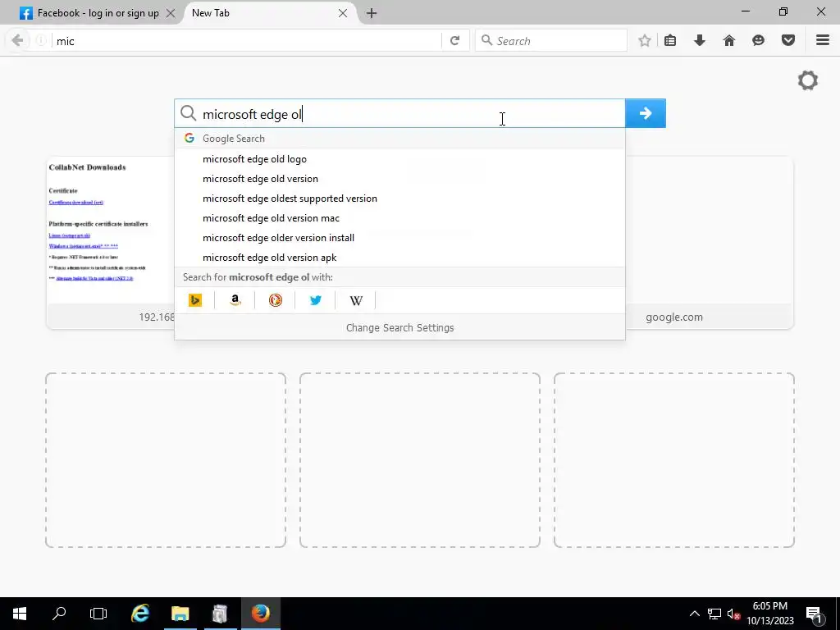
Task: Choose suggestion 'microsoft edge old version'
Action: pos(399,179)
